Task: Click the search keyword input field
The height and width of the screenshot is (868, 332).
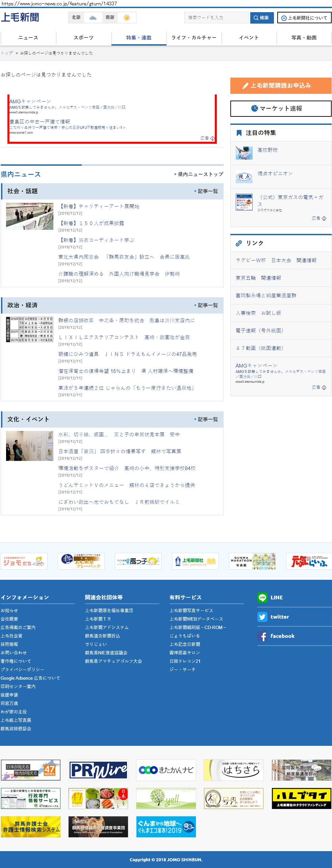Action: 216,18
